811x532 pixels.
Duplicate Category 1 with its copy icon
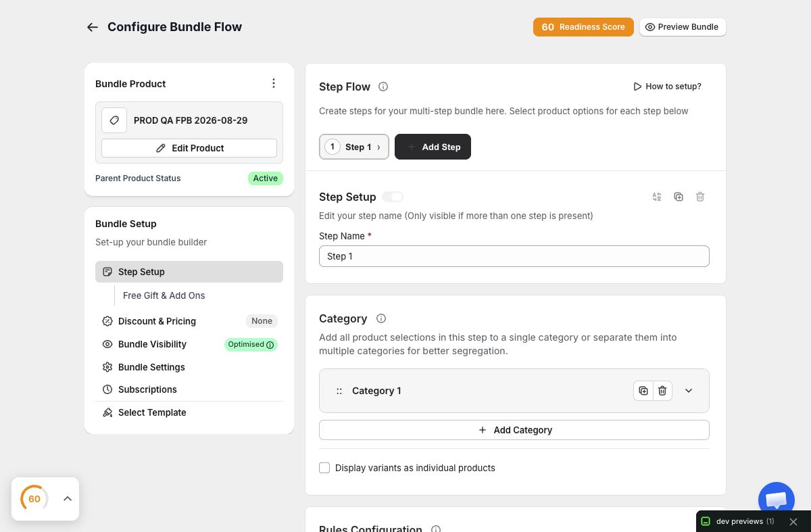[643, 391]
